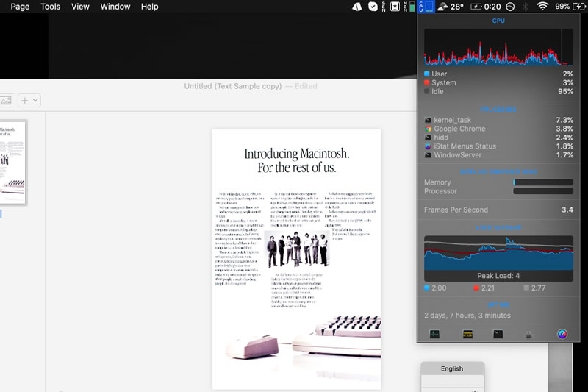Click the uptime 2 days, 7 hours text
The height and width of the screenshot is (392, 588).
click(x=467, y=316)
